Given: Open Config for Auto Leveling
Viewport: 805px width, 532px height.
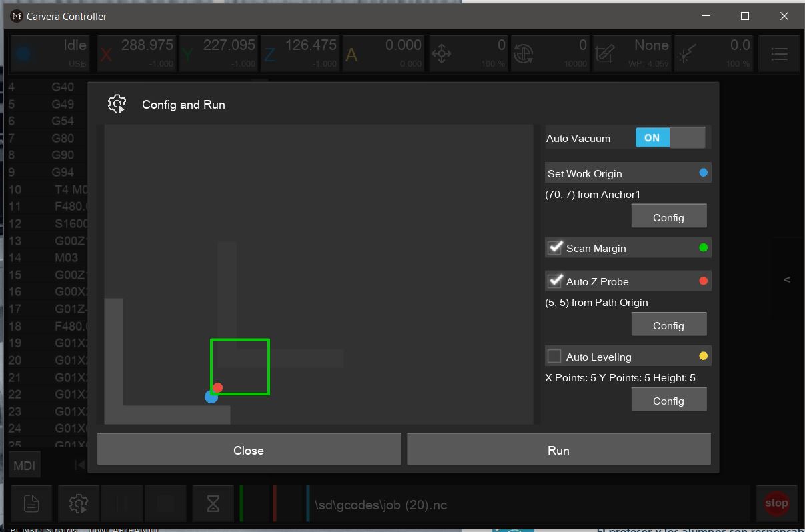Looking at the screenshot, I should click(x=668, y=400).
